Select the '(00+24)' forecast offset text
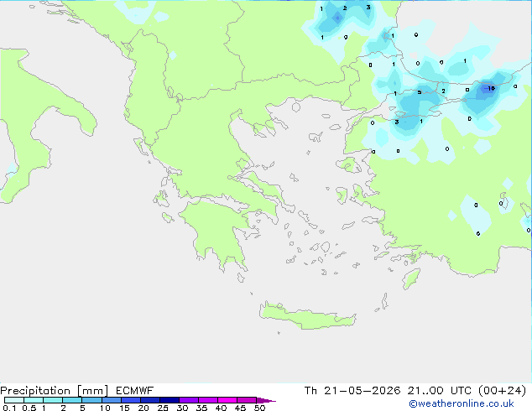This screenshot has width=532, height=411. (502, 391)
